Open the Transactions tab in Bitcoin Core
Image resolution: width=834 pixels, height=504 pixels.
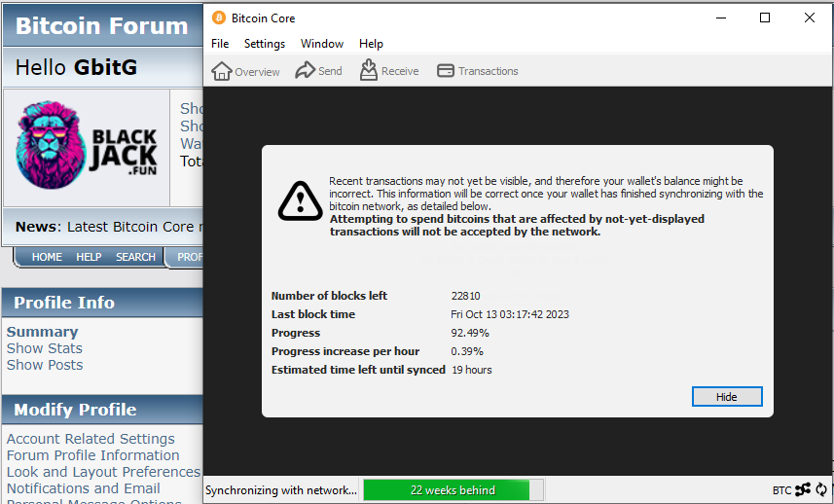pos(477,71)
